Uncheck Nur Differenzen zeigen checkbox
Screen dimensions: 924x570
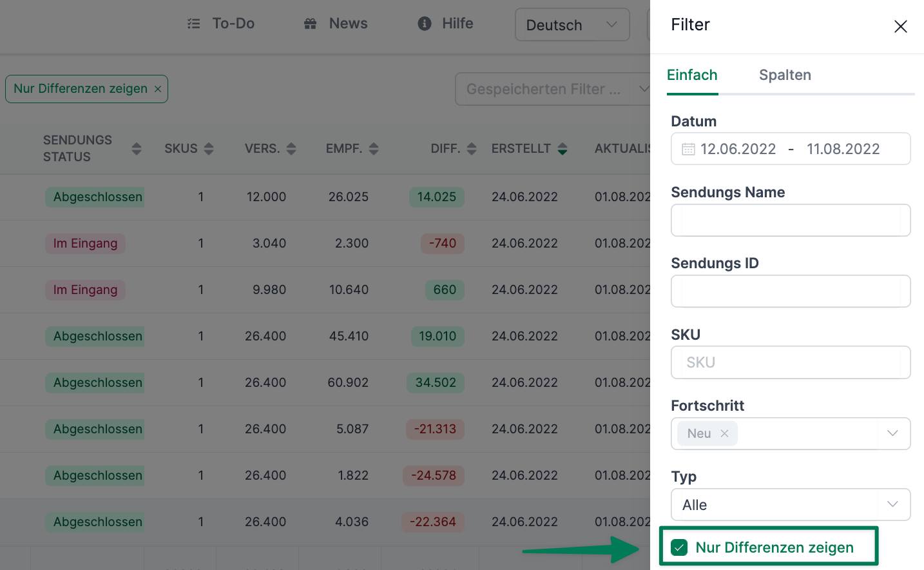679,547
